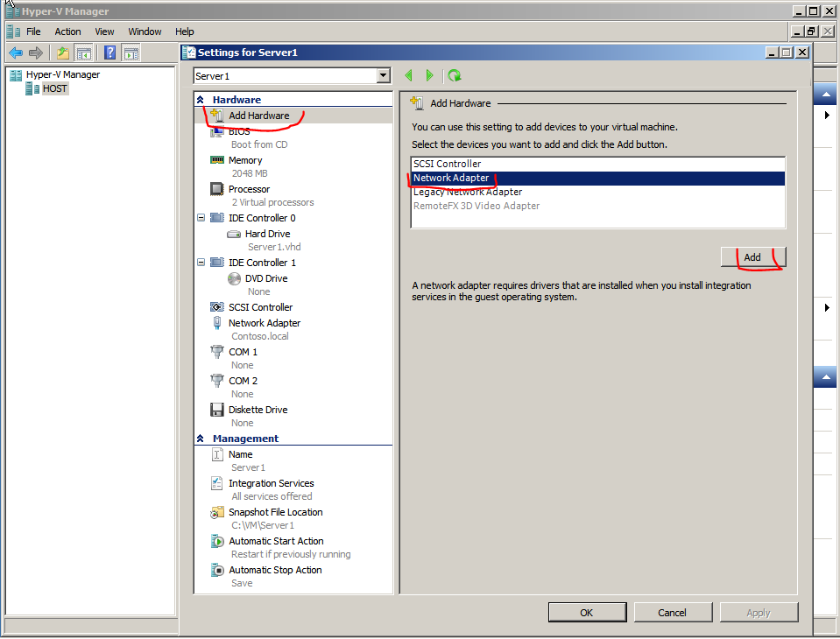The width and height of the screenshot is (840, 639).
Task: Open the Action menu
Action: coord(67,32)
